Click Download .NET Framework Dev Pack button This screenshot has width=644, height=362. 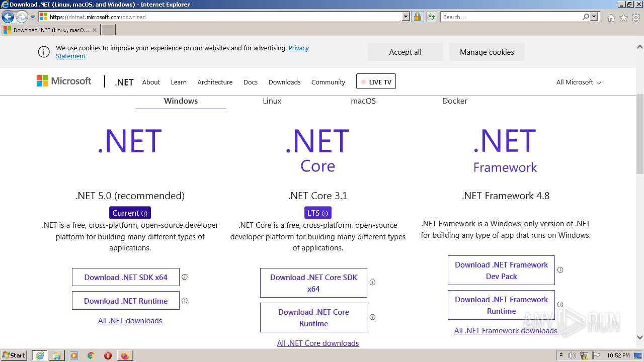501,270
